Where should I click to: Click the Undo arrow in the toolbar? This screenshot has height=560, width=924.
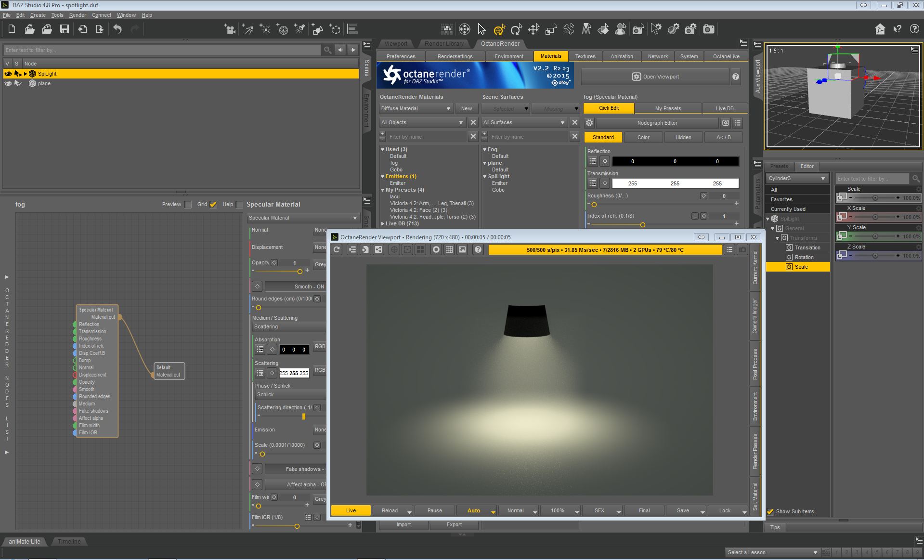[117, 29]
